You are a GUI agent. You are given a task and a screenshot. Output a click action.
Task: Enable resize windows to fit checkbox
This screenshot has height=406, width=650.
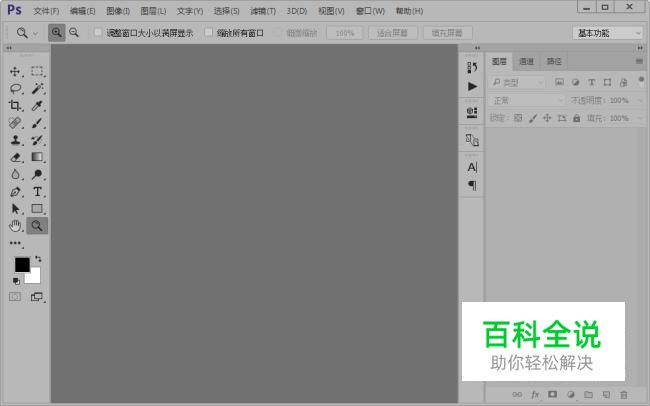98,32
